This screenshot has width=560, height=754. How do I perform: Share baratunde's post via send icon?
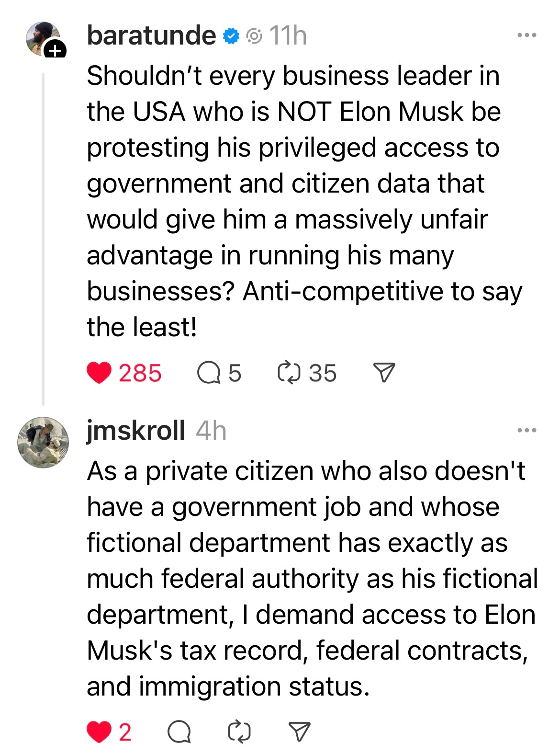click(384, 373)
